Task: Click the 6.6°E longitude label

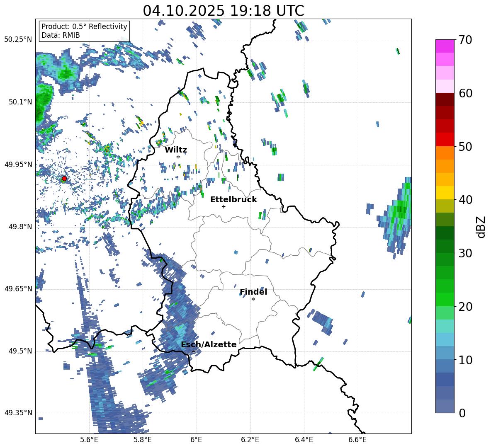Action: coord(357,440)
